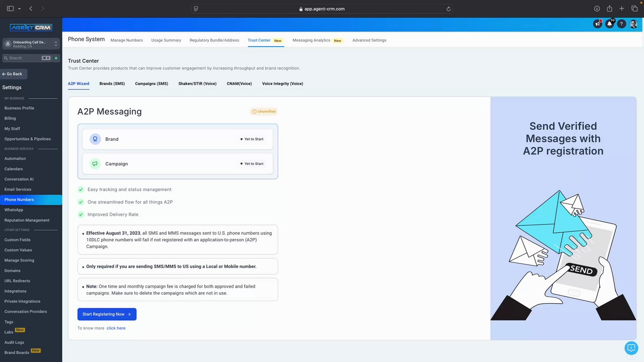Switch to Brands (SMS) sub-tab
The width and height of the screenshot is (644, 362).
pyautogui.click(x=112, y=83)
